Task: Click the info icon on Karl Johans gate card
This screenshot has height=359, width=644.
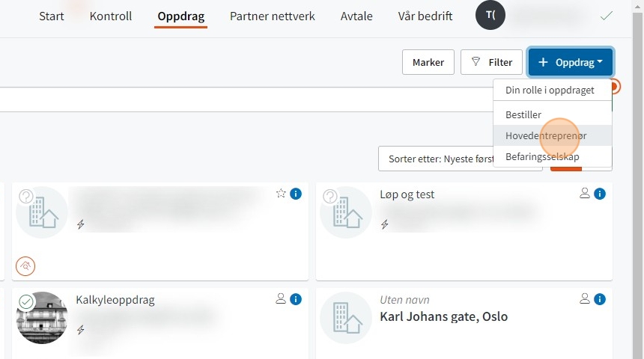Action: tap(600, 299)
